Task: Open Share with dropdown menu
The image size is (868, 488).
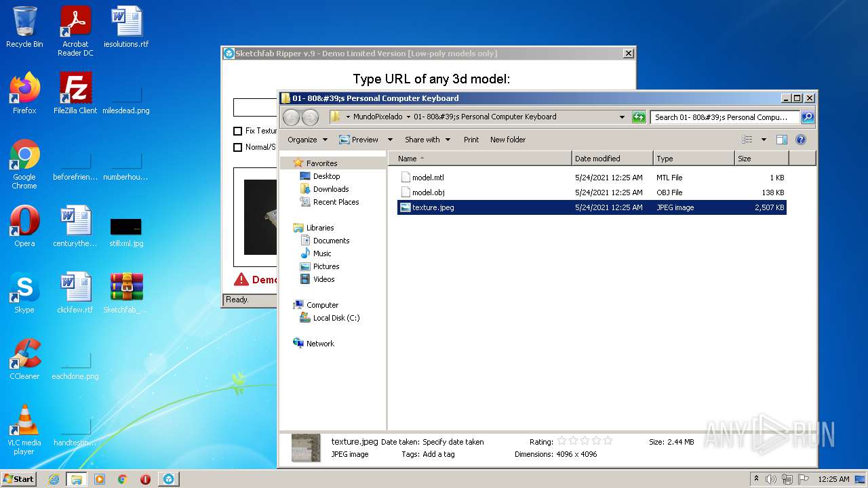Action: tap(427, 140)
